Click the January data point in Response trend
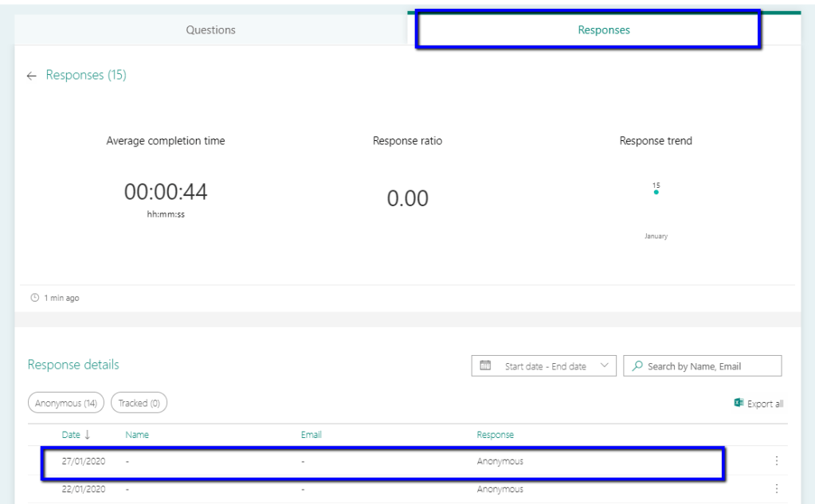 [x=656, y=192]
